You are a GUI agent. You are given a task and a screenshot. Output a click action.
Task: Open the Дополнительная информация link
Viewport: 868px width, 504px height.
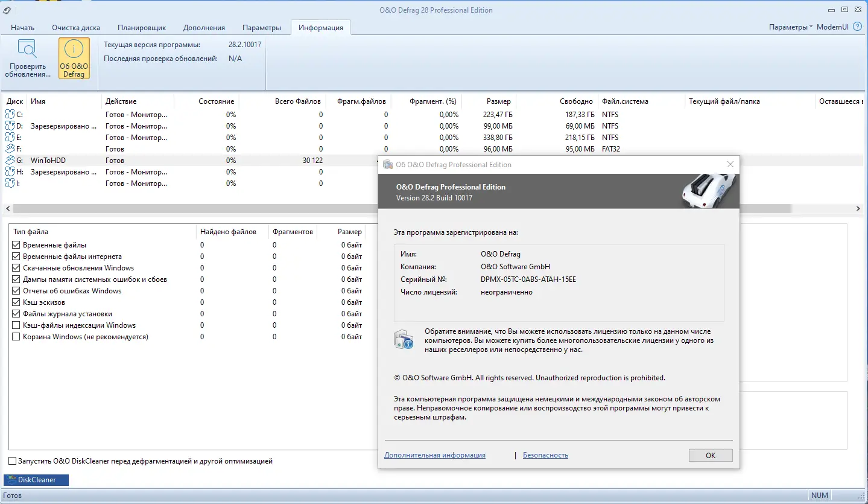pos(434,455)
